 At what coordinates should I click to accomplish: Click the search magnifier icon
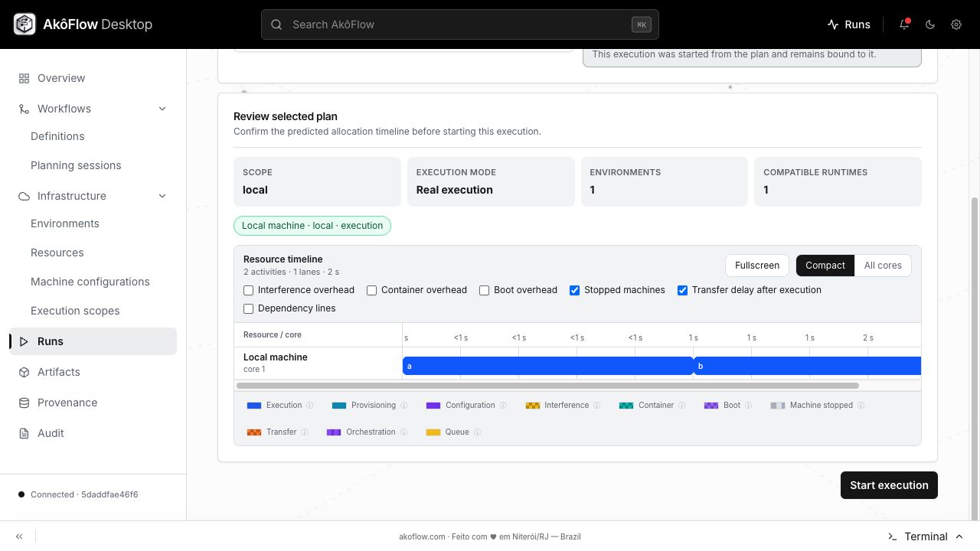pyautogui.click(x=276, y=24)
